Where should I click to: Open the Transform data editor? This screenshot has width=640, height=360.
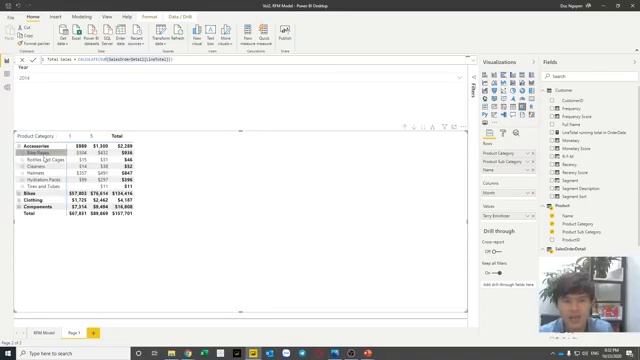(161, 35)
